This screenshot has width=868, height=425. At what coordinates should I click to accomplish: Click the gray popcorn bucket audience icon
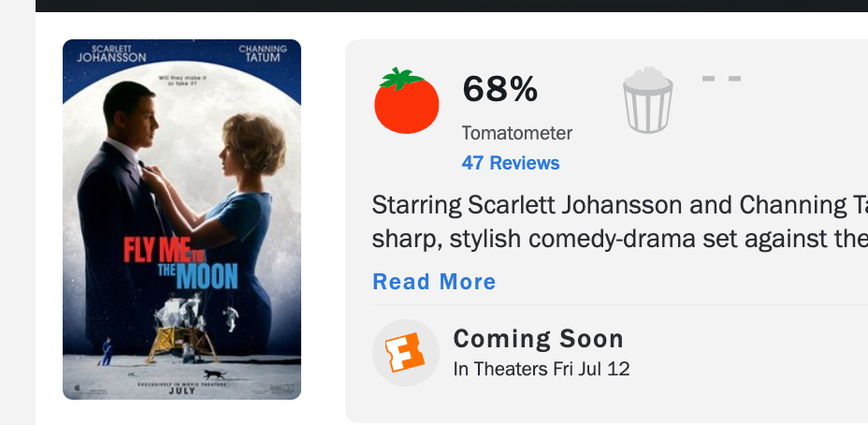[x=647, y=100]
